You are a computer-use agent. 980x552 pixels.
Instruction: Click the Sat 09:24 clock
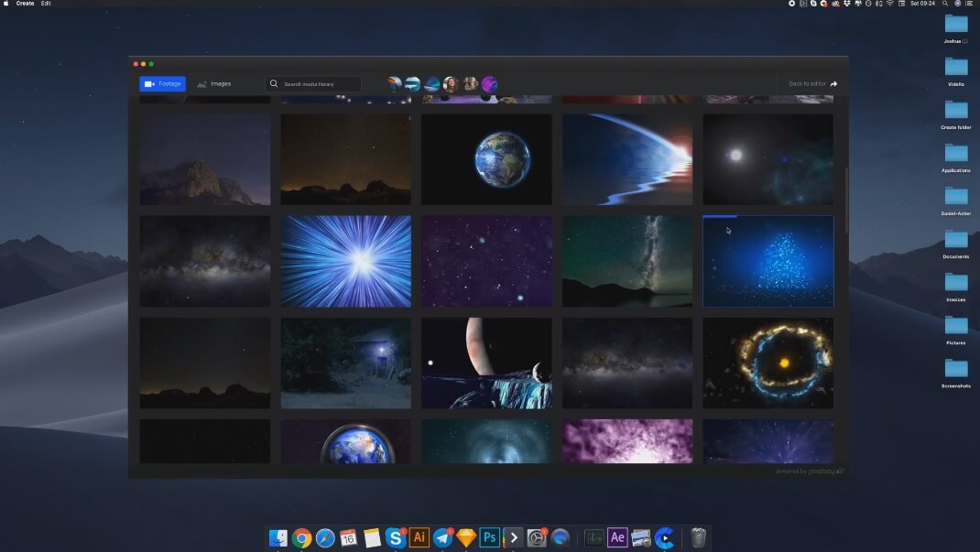tap(922, 4)
